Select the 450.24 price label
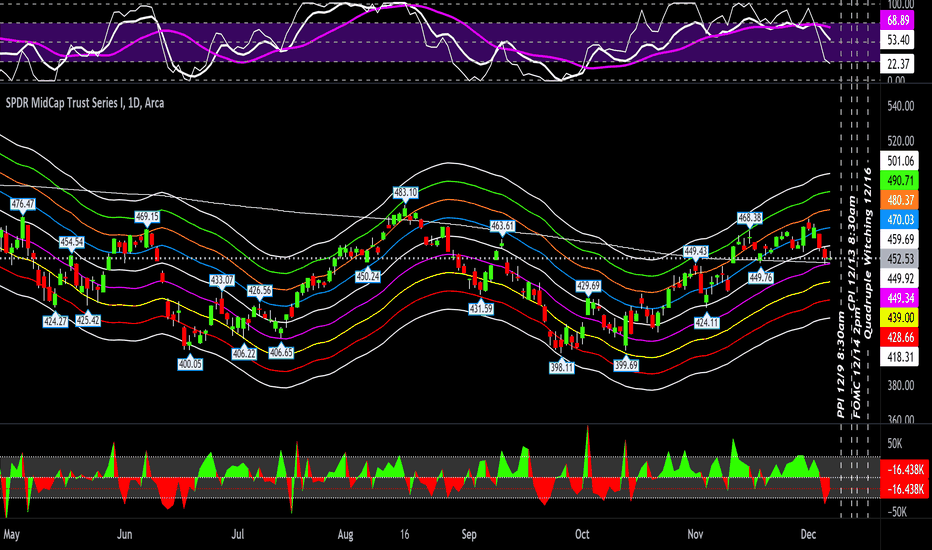932x550 pixels. [x=368, y=276]
